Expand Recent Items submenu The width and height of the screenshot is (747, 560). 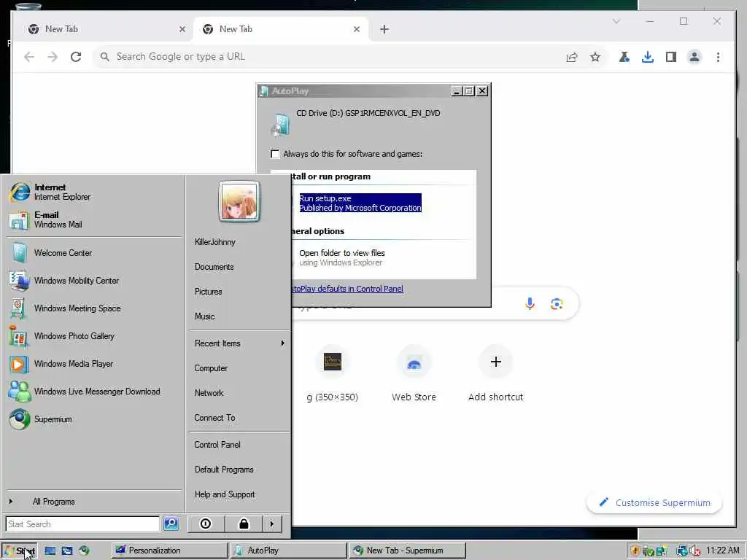(x=239, y=343)
